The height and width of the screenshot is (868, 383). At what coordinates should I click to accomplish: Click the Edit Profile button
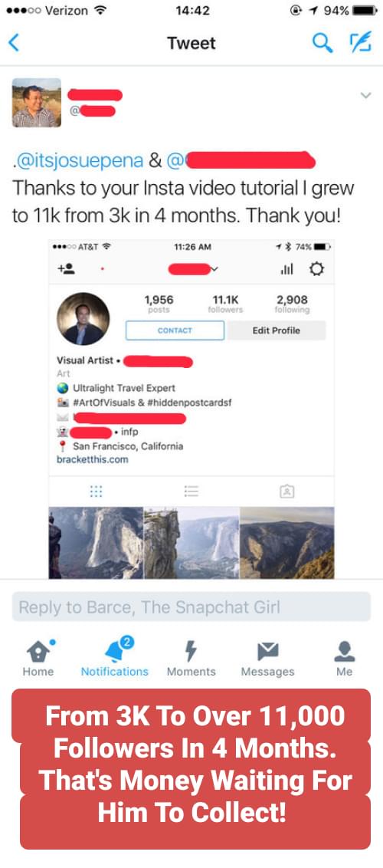(x=277, y=330)
